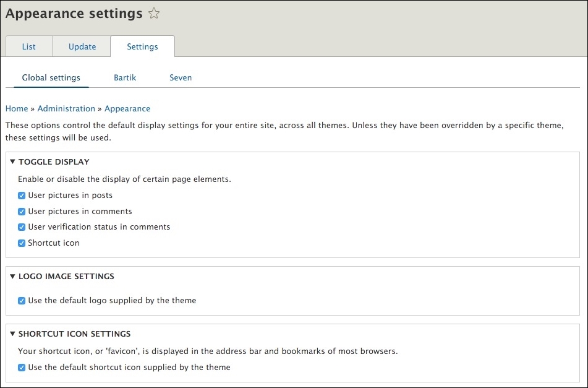Open the Appearance breadcrumb link
This screenshot has height=388, width=588.
(x=127, y=108)
